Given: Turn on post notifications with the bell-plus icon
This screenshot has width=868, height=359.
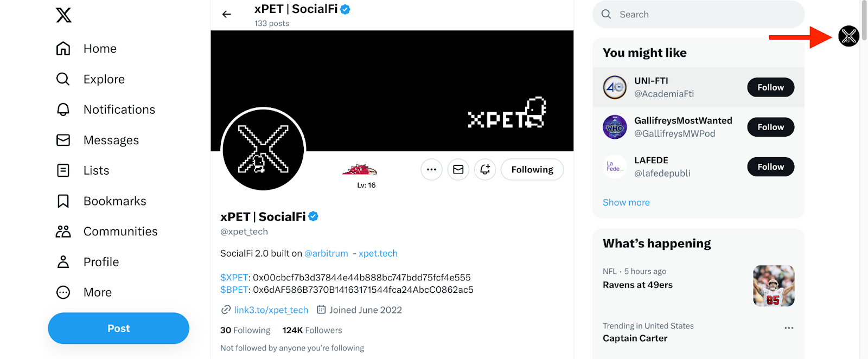Looking at the screenshot, I should [x=485, y=170].
